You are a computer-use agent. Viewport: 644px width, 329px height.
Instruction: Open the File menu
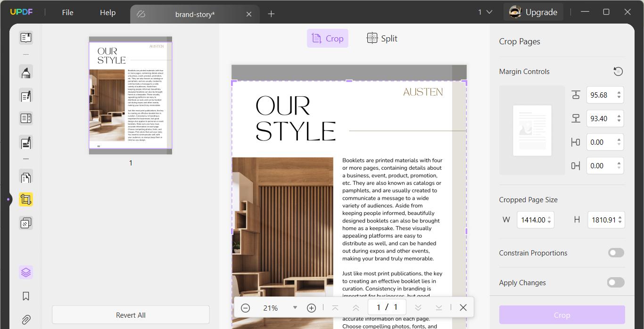coord(67,13)
